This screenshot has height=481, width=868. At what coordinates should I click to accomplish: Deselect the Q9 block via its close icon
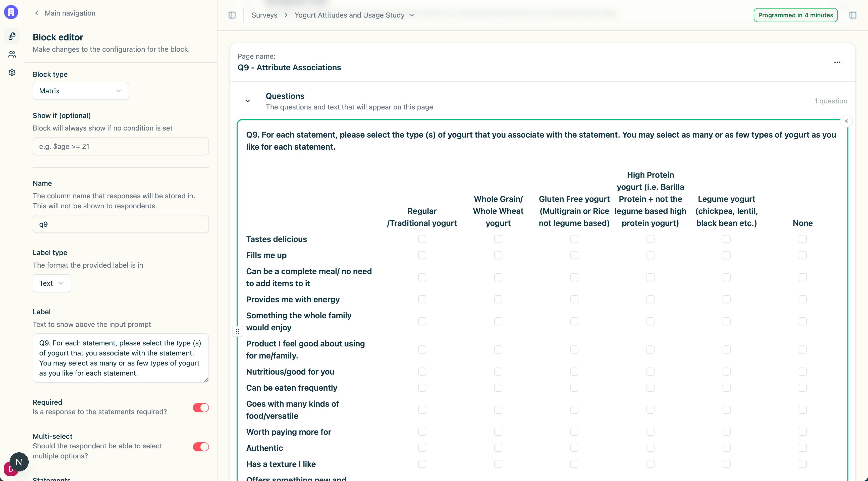(x=846, y=121)
